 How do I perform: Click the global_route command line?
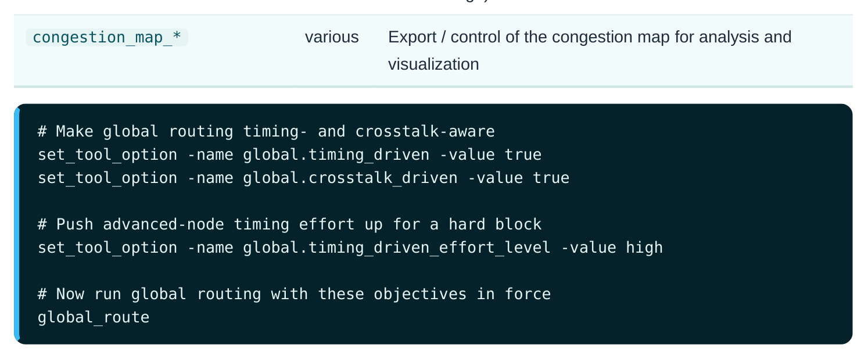[x=94, y=317]
